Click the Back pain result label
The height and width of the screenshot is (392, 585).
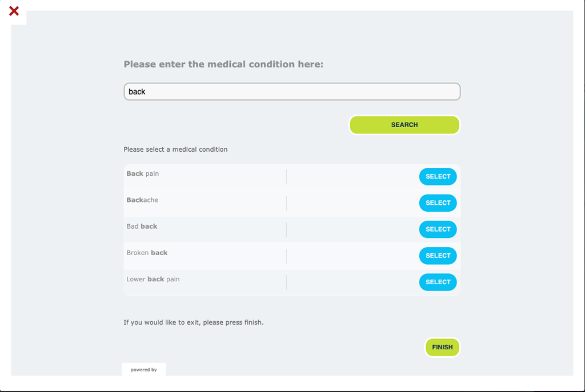pyautogui.click(x=142, y=173)
